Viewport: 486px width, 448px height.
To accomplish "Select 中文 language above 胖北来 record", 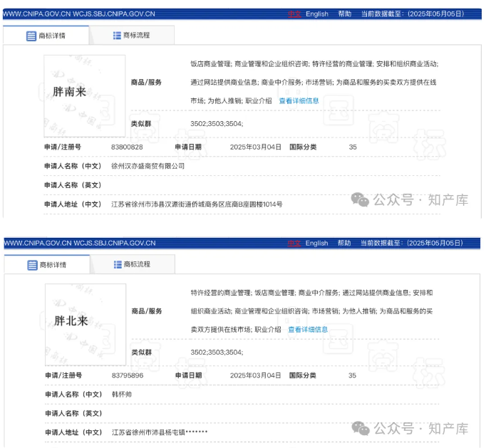I will pyautogui.click(x=294, y=243).
